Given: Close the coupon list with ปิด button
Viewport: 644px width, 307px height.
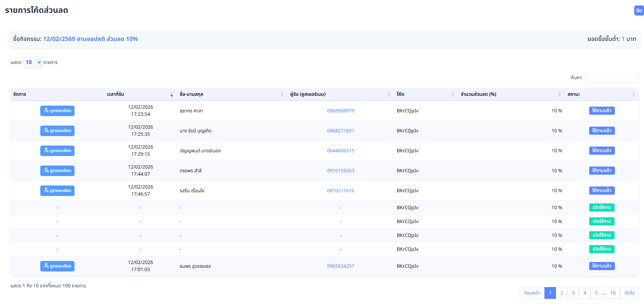Looking at the screenshot, I should [639, 10].
